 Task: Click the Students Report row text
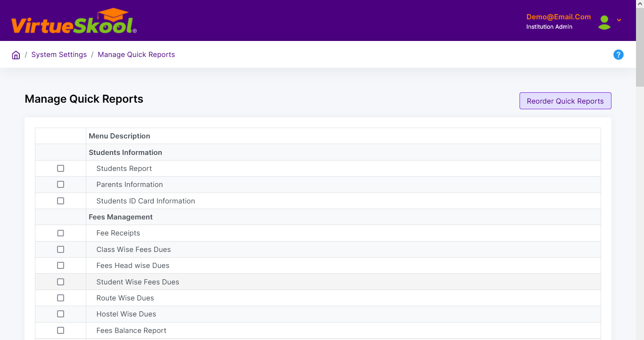pos(124,169)
